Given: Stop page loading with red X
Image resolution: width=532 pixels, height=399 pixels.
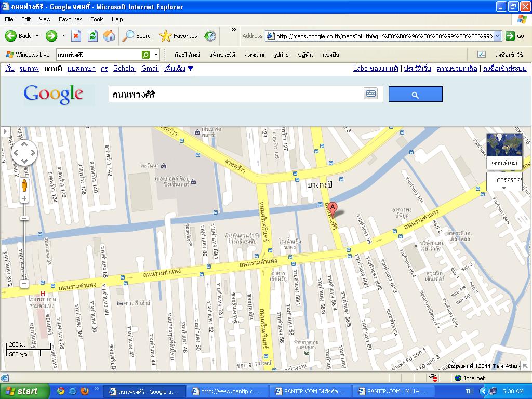Looking at the screenshot, I should [x=76, y=36].
